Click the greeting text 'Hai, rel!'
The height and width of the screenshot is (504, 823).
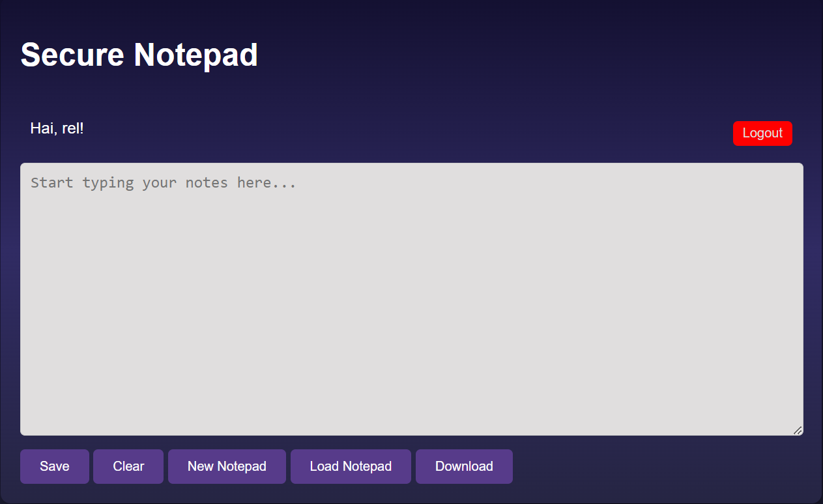point(57,128)
